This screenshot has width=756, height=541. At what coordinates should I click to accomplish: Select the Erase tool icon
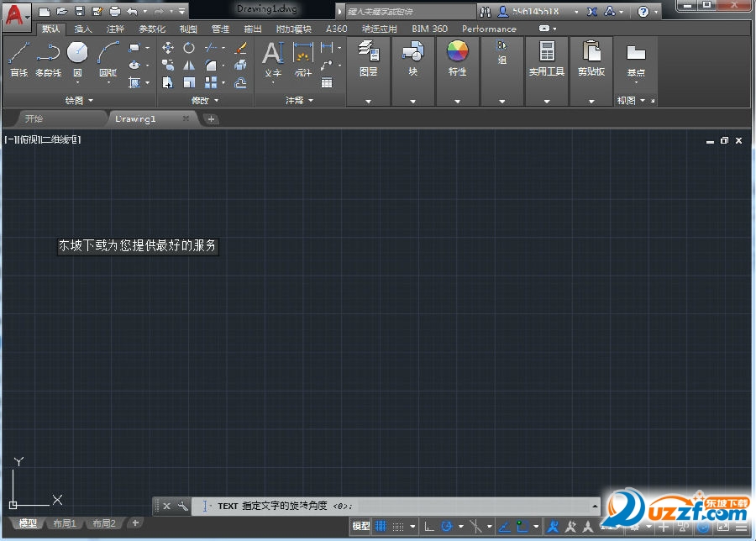(240, 48)
